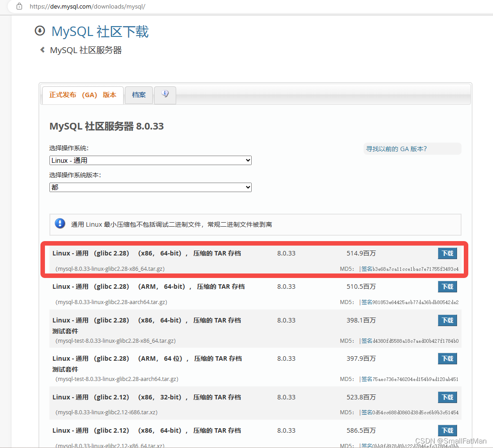Image resolution: width=493 pixels, height=448 pixels.
Task: Open the OS version dropdown showing 都
Action: 150,188
